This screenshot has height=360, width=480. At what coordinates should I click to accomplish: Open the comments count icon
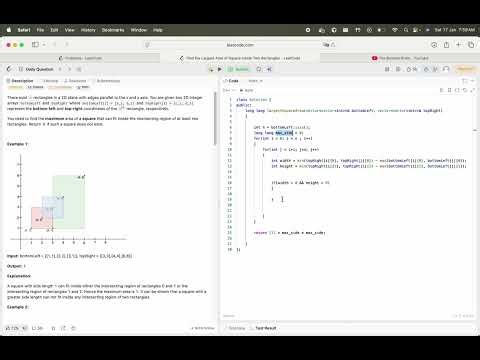[37, 328]
